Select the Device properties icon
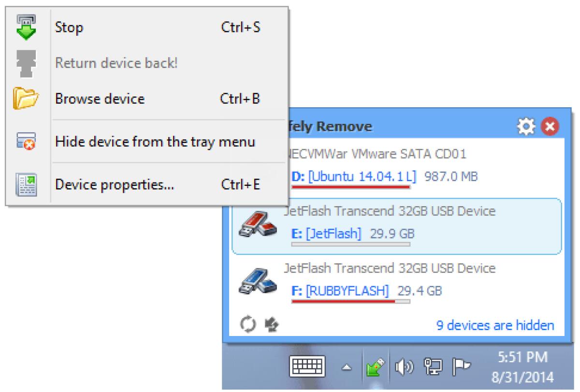Image resolution: width=580 pixels, height=392 pixels. point(27,184)
